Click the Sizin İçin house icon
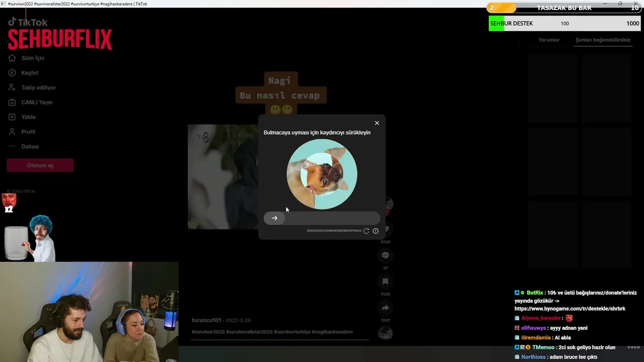The image size is (644, 362). (12, 58)
